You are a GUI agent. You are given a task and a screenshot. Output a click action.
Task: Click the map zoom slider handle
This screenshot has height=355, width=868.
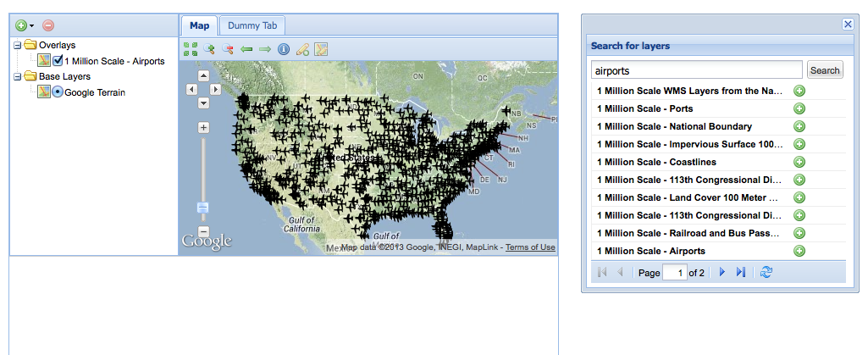[x=203, y=208]
